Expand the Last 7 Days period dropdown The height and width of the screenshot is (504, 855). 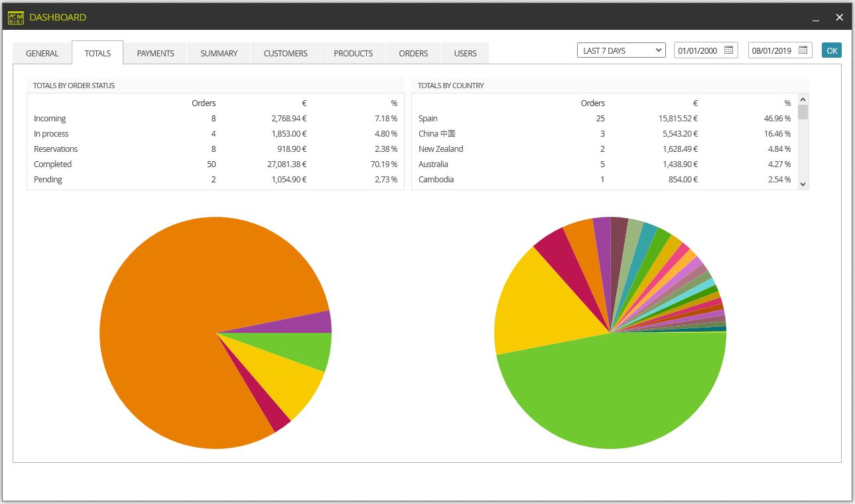[x=622, y=50]
